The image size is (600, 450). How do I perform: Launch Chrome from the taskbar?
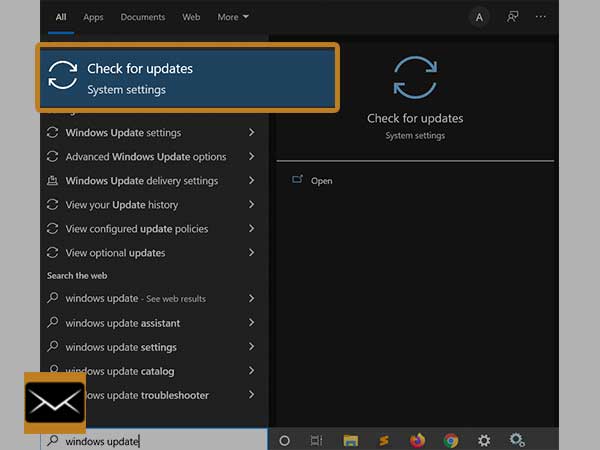pos(451,441)
